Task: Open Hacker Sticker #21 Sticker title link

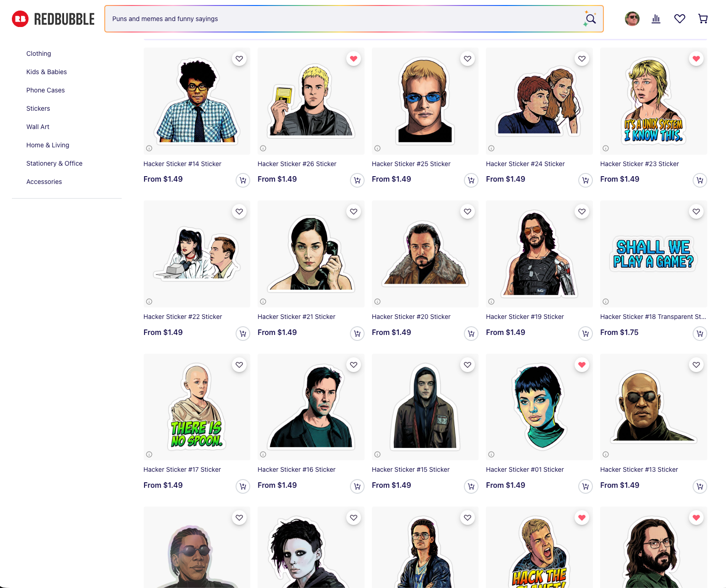Action: click(296, 317)
